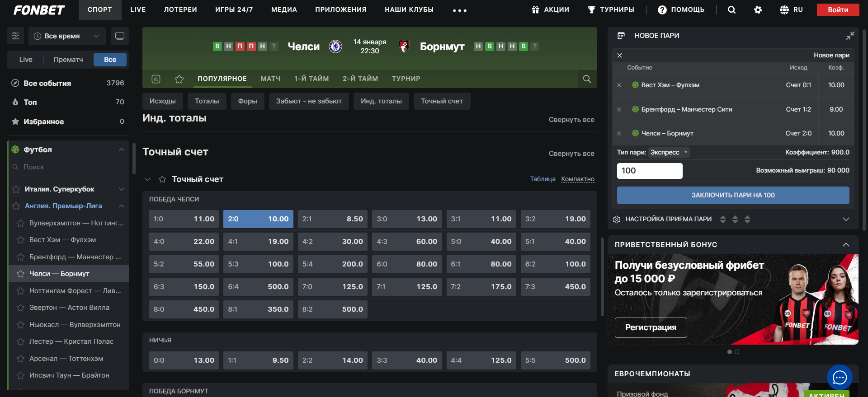Clear all bets with header X icon
Image resolution: width=868 pixels, height=397 pixels.
pyautogui.click(x=620, y=56)
